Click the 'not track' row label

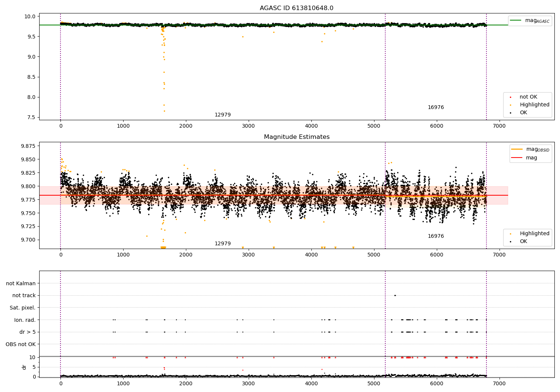24,296
